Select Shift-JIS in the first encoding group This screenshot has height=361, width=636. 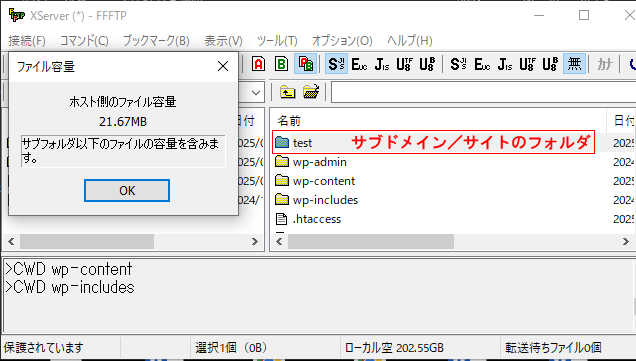coord(336,64)
